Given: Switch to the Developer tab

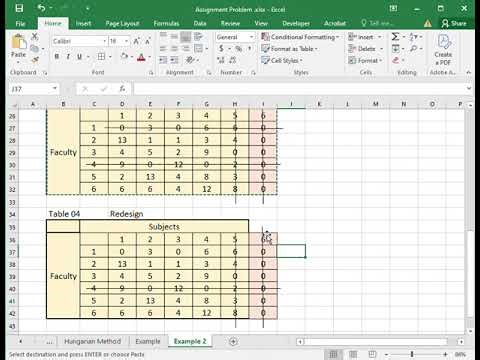Looking at the screenshot, I should point(296,23).
